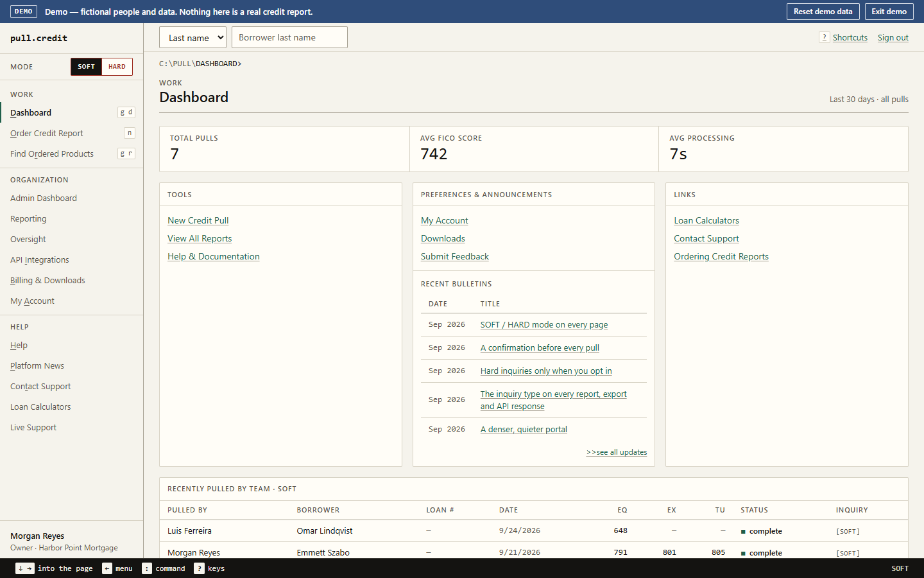Image resolution: width=924 pixels, height=578 pixels.
Task: Open bulletin A confirmation before every pull
Action: [x=540, y=348]
